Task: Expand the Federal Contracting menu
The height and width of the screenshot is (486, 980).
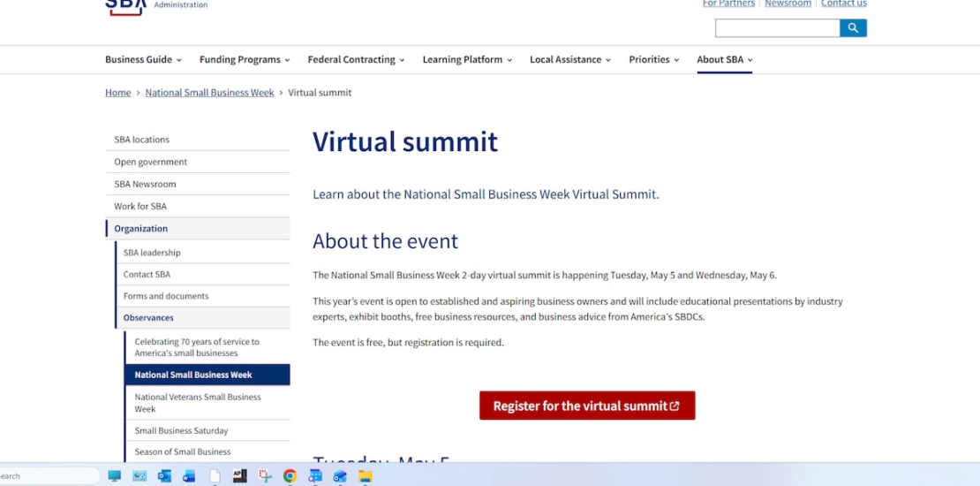Action: pyautogui.click(x=356, y=59)
